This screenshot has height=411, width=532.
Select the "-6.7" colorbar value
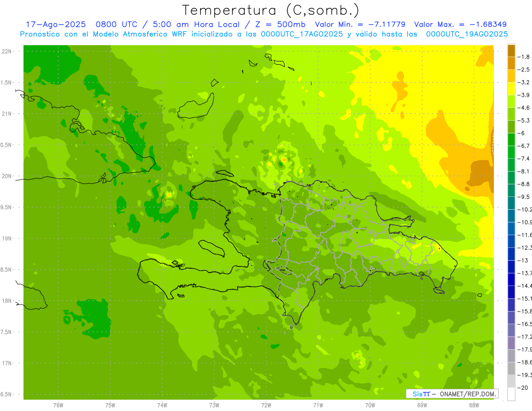click(x=524, y=146)
